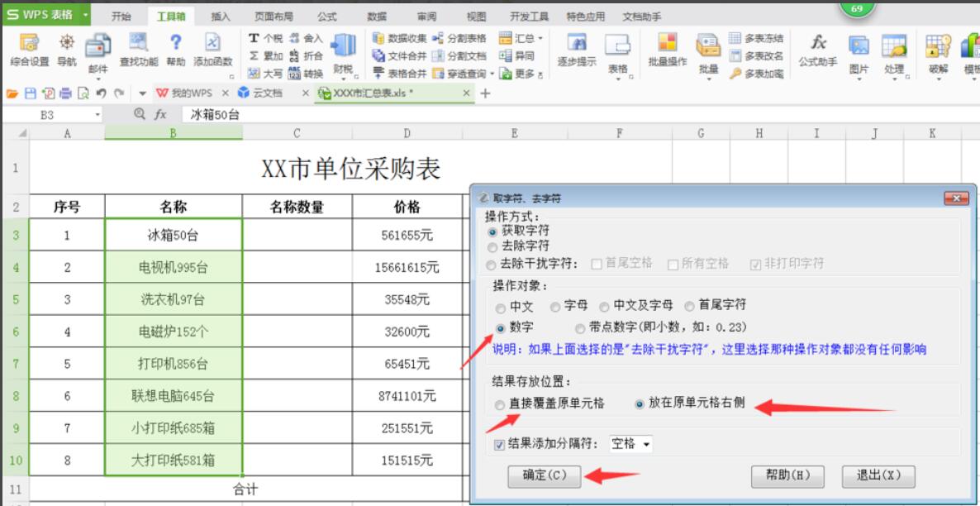Open the 公式助手 formula helper
The width and height of the screenshot is (980, 506).
click(817, 50)
